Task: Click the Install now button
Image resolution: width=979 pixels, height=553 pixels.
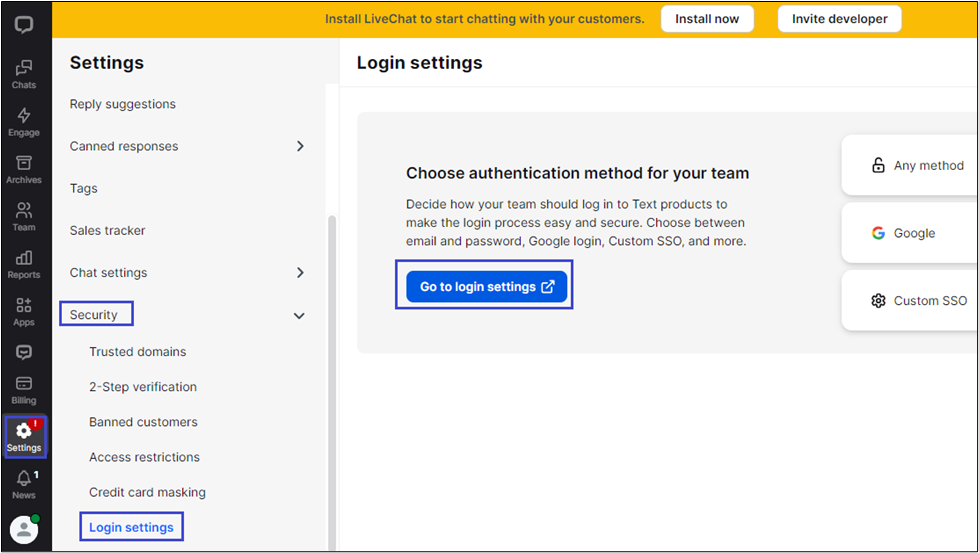Action: [707, 19]
